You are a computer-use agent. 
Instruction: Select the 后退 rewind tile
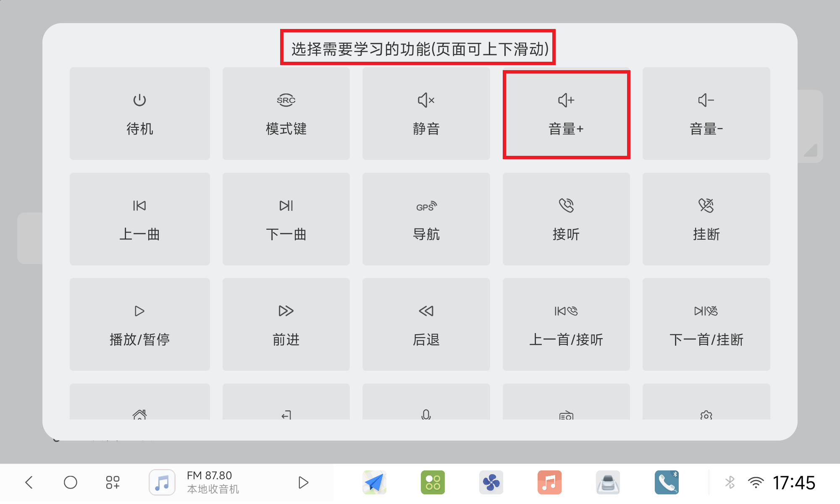[x=426, y=324]
